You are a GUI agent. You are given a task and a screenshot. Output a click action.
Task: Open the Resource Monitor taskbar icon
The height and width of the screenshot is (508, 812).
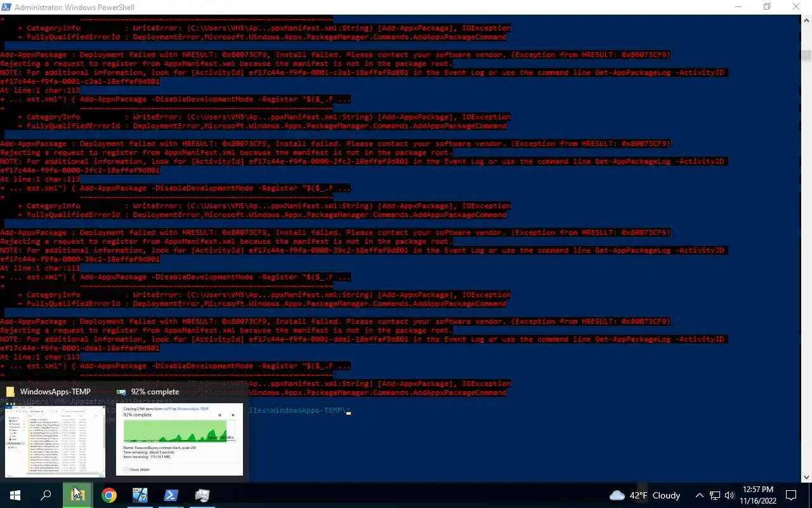point(202,495)
